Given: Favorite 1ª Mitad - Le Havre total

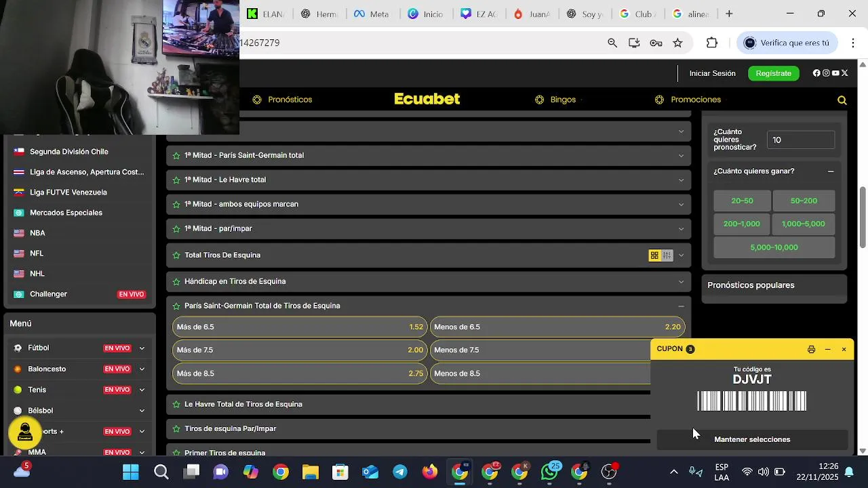Looking at the screenshot, I should click(176, 180).
